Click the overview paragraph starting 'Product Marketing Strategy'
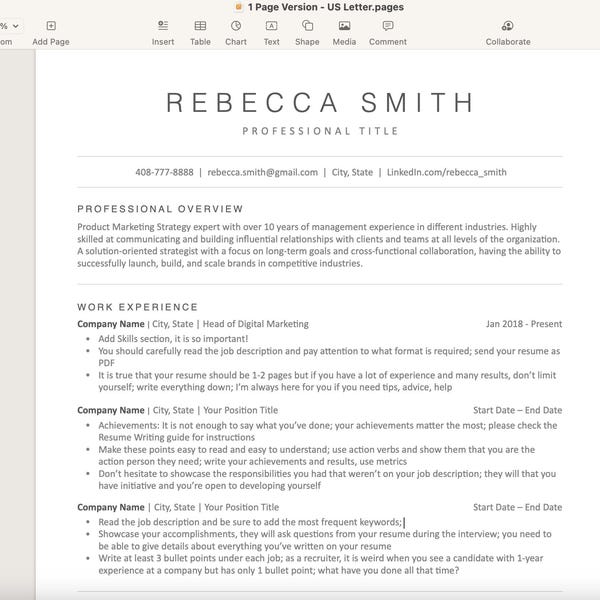The width and height of the screenshot is (600, 600). point(319,245)
